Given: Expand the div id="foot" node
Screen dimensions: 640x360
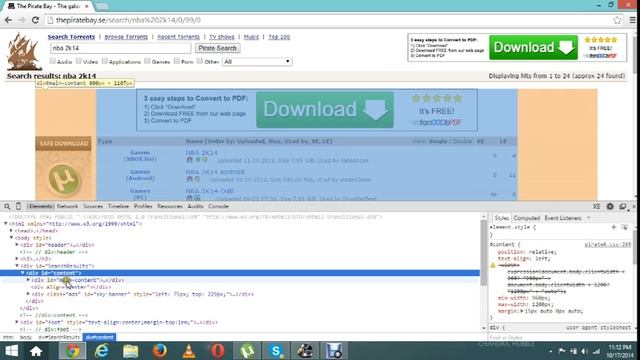Looking at the screenshot, I should tap(17, 322).
